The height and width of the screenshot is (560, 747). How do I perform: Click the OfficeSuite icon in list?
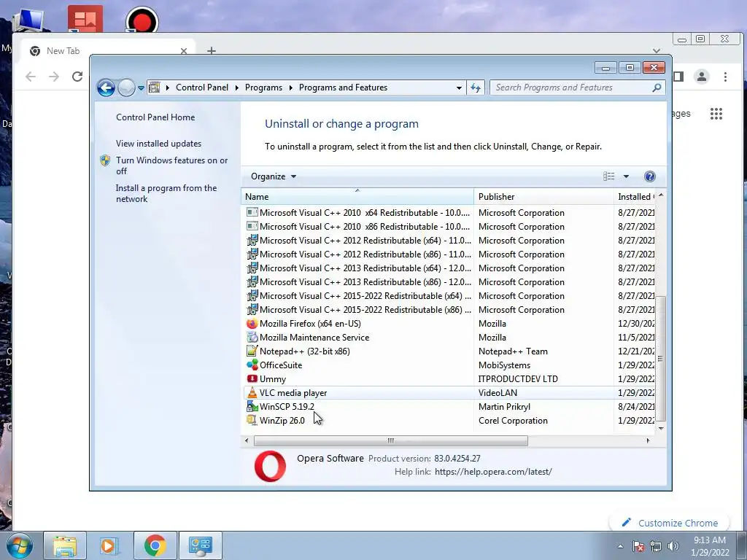252,365
